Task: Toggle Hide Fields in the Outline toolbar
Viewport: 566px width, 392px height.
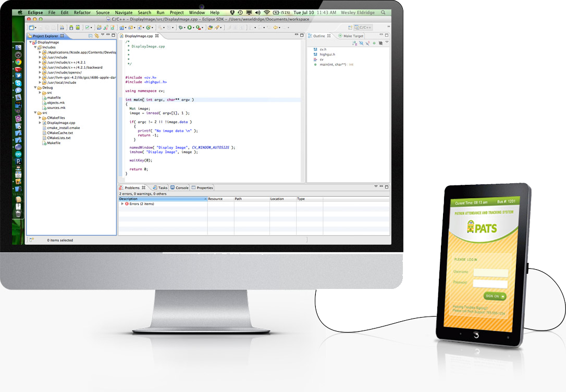Action: pyautogui.click(x=361, y=43)
